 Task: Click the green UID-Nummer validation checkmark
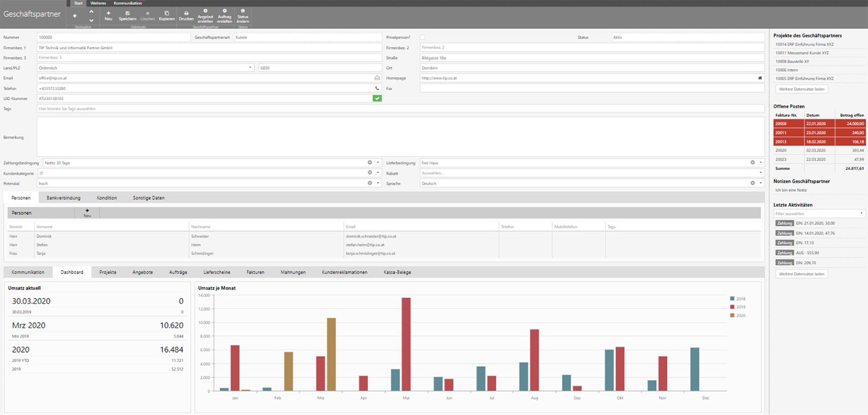pos(377,98)
